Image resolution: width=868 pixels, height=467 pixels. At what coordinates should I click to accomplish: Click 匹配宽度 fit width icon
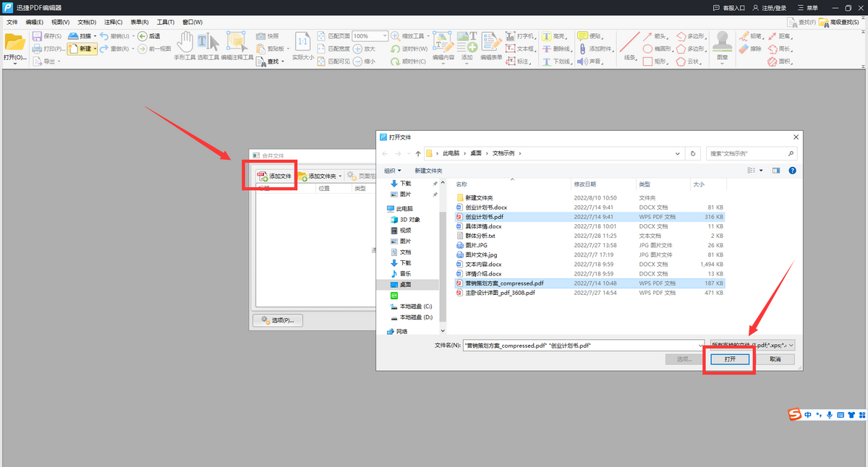pos(322,48)
